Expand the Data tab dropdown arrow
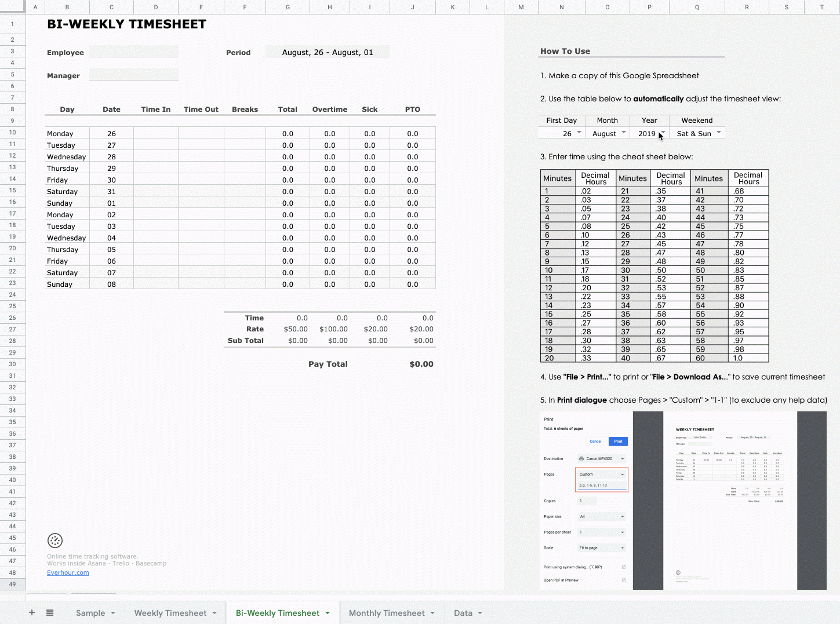This screenshot has height=624, width=840. pos(479,612)
